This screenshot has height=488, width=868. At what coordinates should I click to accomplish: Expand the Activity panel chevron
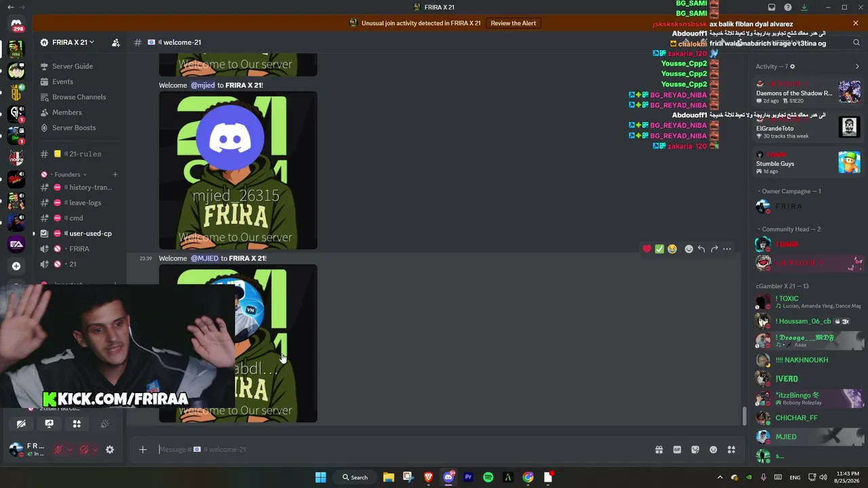coord(857,66)
